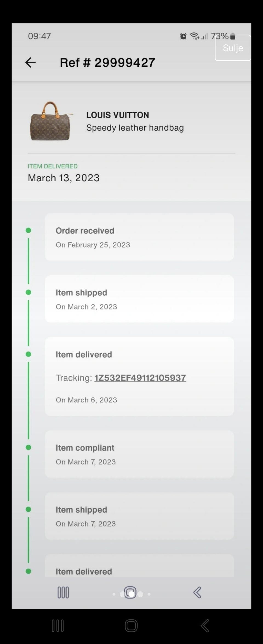Tap the March 13, 2023 delivery date

tap(64, 178)
